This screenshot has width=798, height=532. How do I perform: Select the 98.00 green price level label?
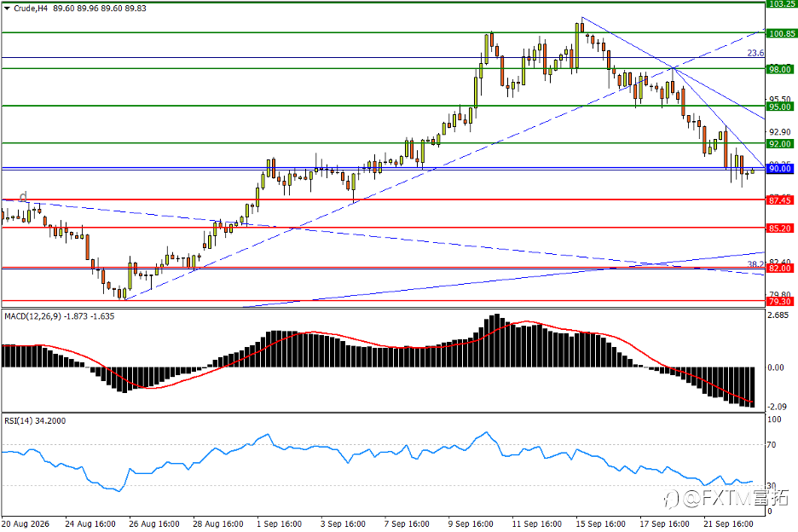click(780, 69)
